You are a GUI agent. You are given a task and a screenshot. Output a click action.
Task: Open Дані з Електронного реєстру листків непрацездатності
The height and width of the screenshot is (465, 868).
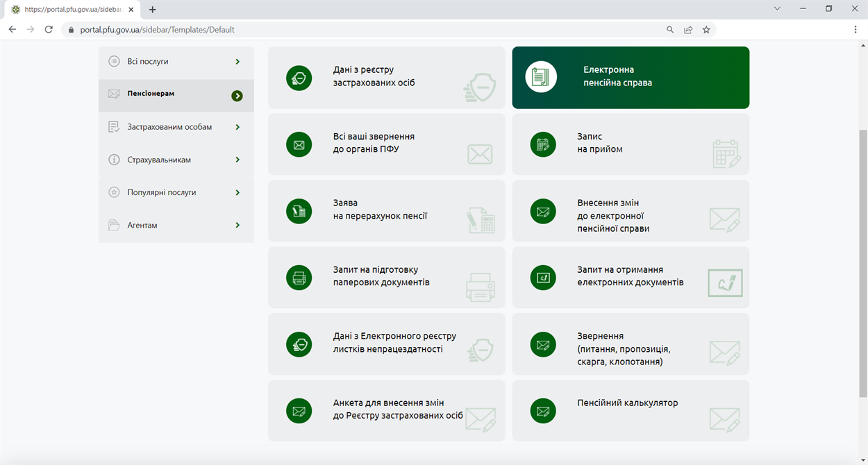[387, 344]
